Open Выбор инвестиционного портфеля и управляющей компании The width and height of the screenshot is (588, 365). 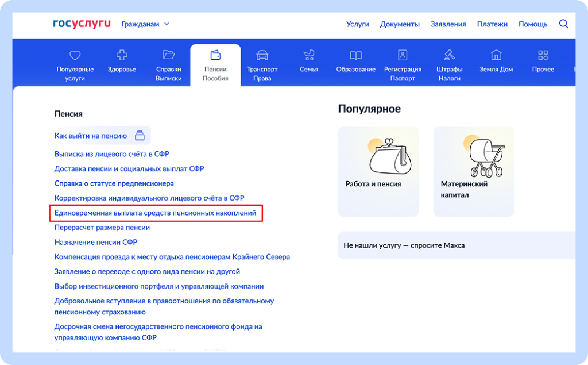[159, 286]
